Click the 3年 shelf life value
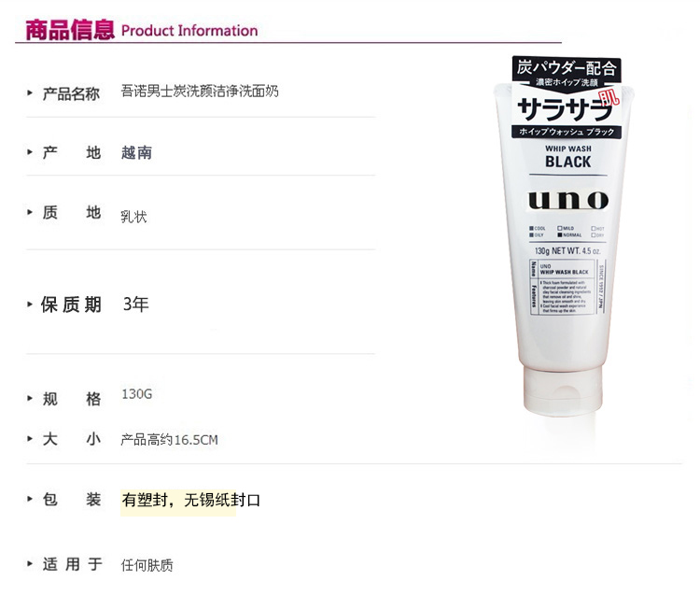This screenshot has height=609, width=700. pos(135,304)
